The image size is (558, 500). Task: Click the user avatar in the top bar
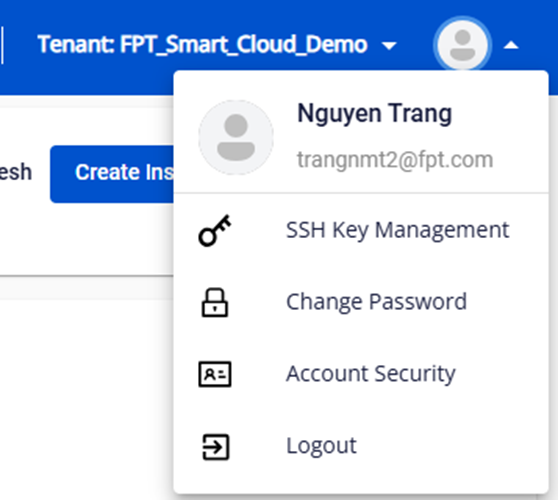click(462, 45)
